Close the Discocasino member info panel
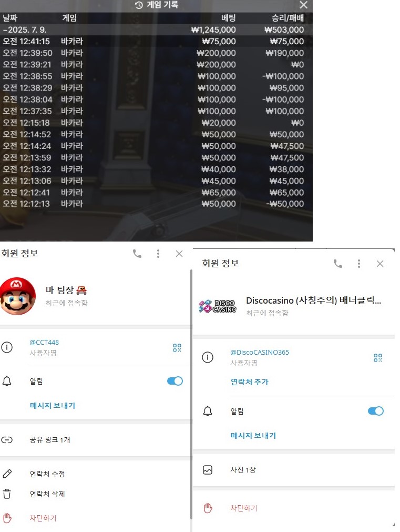 click(380, 264)
